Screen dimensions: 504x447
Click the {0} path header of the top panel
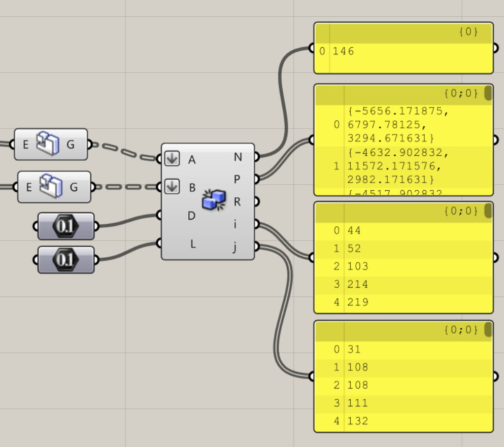coord(467,32)
